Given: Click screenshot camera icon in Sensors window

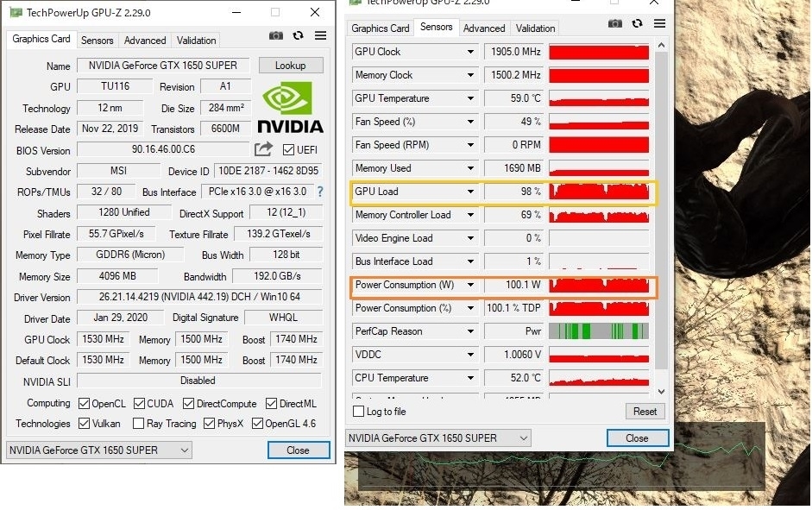Looking at the screenshot, I should click(x=614, y=23).
